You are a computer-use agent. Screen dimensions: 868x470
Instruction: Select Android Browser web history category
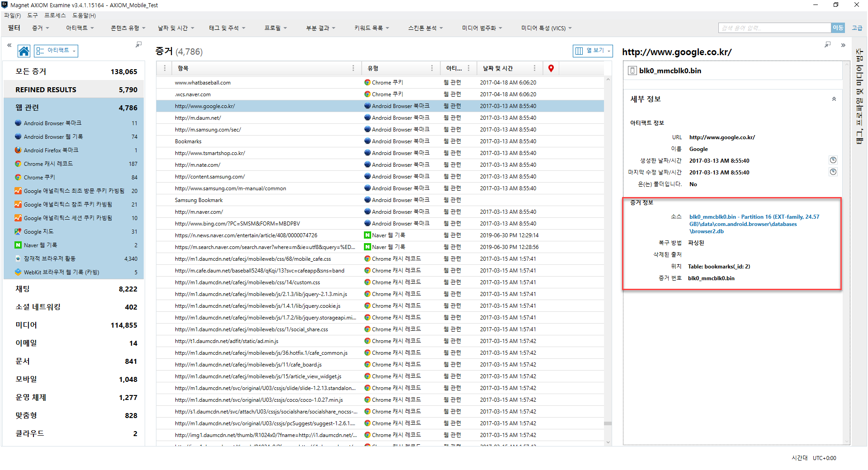point(74,136)
